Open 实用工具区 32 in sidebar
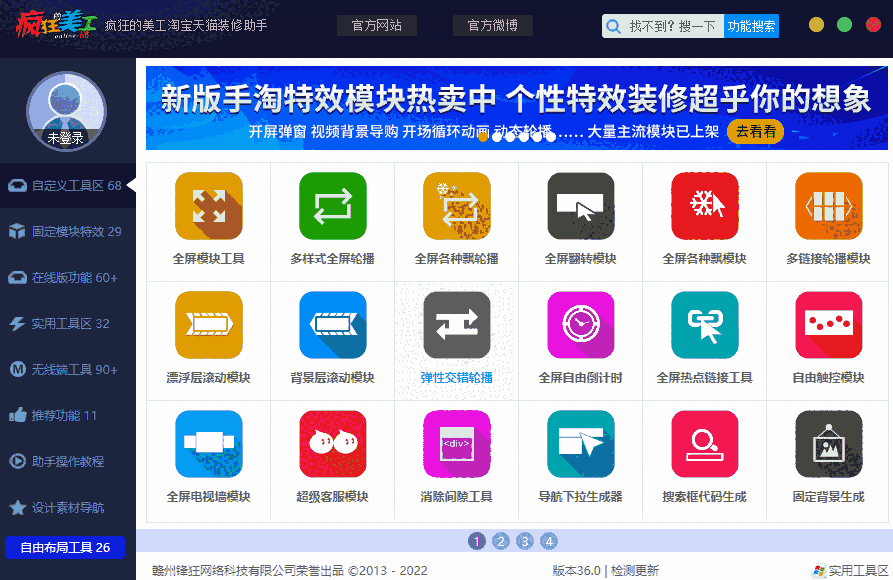Screen dimensions: 893x580 coord(68,324)
